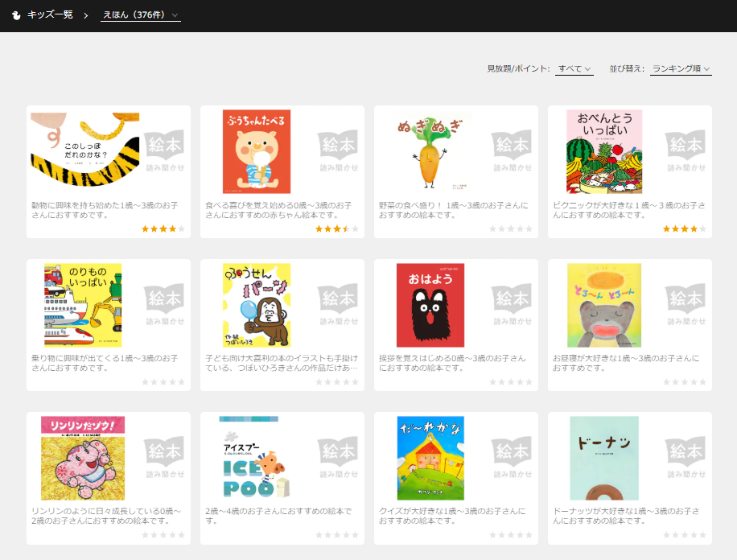737x560 pixels.
Task: Select description starting 食べる喜びを覚え始める0歳〜3歳
Action: tap(278, 210)
